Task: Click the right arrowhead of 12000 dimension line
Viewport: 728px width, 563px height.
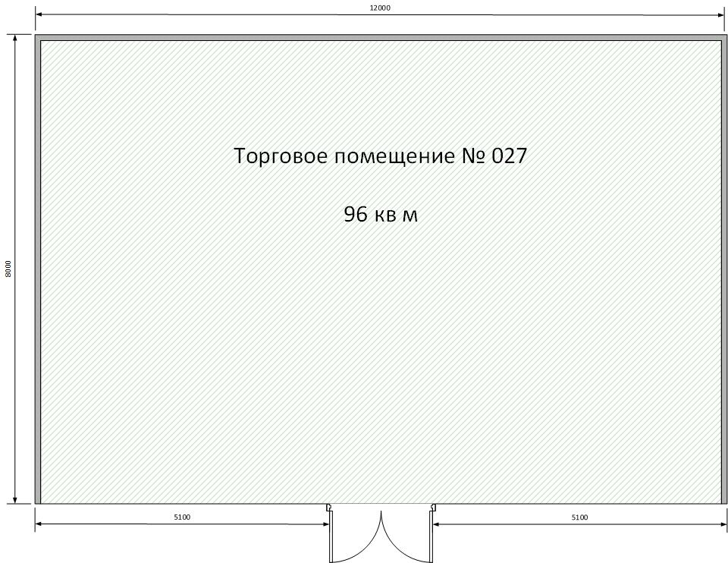Action: click(x=721, y=15)
